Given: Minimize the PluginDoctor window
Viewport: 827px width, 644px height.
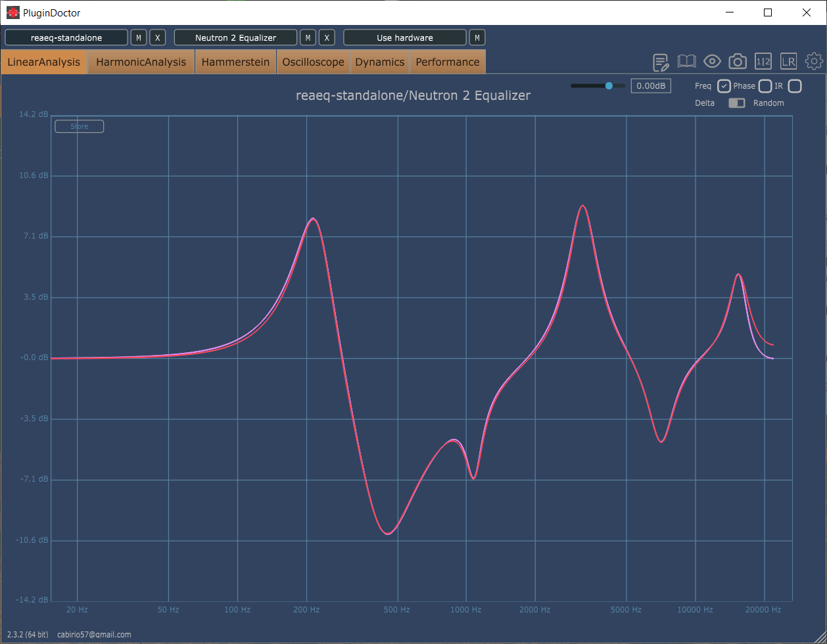Looking at the screenshot, I should coord(730,12).
